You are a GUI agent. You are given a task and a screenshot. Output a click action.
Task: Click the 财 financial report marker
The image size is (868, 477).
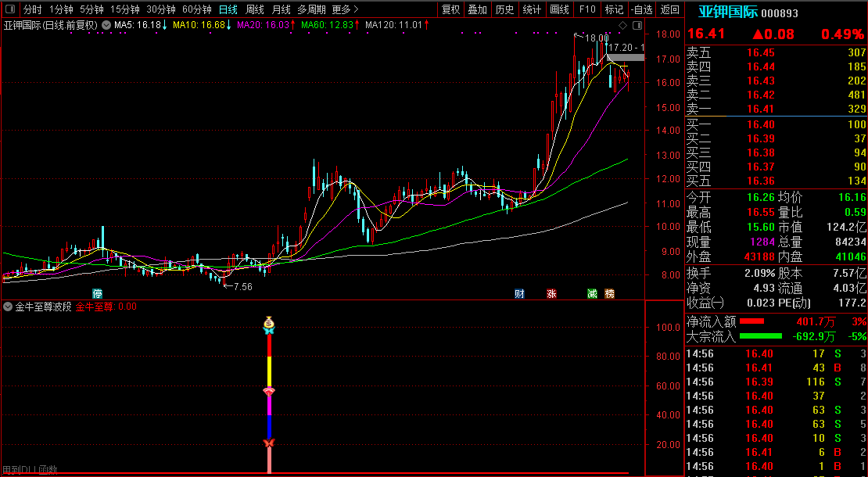519,294
